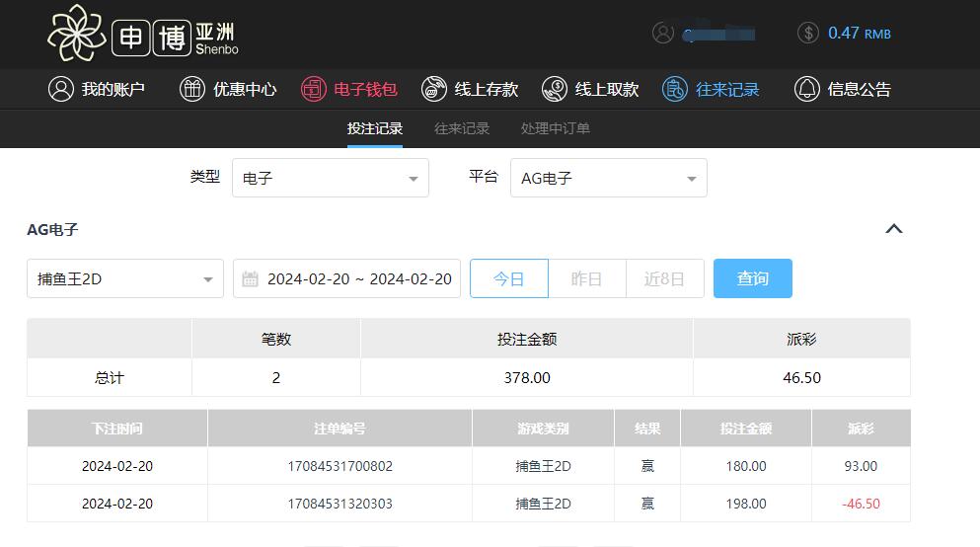The height and width of the screenshot is (547, 980).
Task: Click the AG电子 section title
Action: click(52, 229)
